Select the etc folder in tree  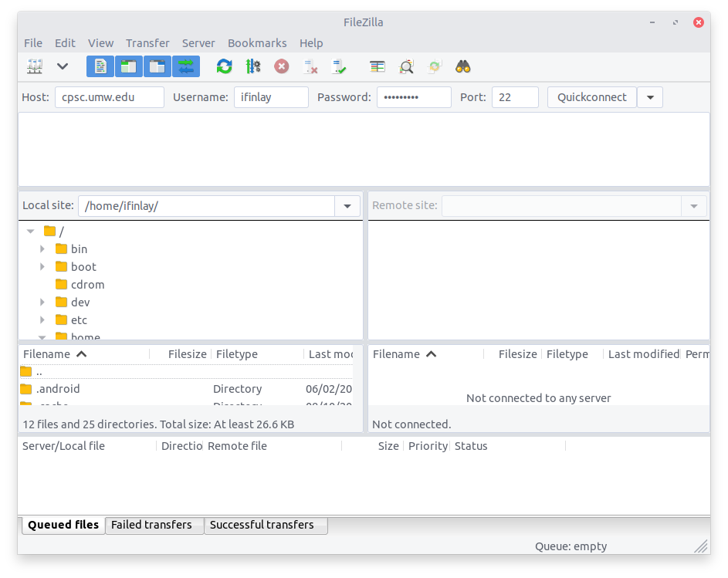pyautogui.click(x=72, y=320)
